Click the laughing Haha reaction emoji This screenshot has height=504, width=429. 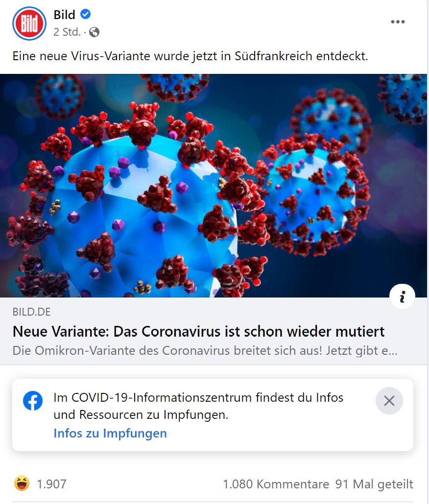pos(22,483)
